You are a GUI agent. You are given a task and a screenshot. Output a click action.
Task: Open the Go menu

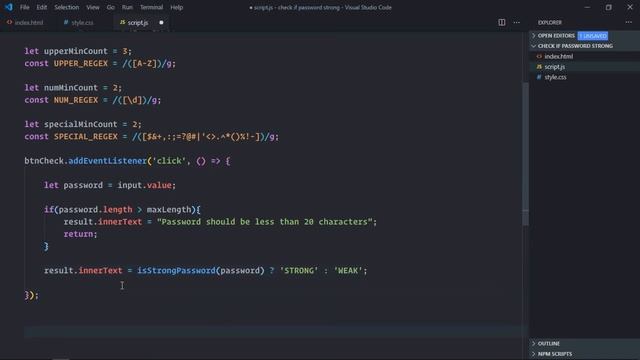(111, 7)
